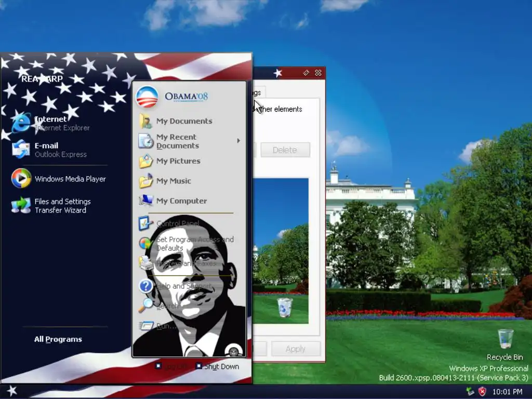
Task: Open the Printers and Faxes icon
Action: tap(146, 263)
